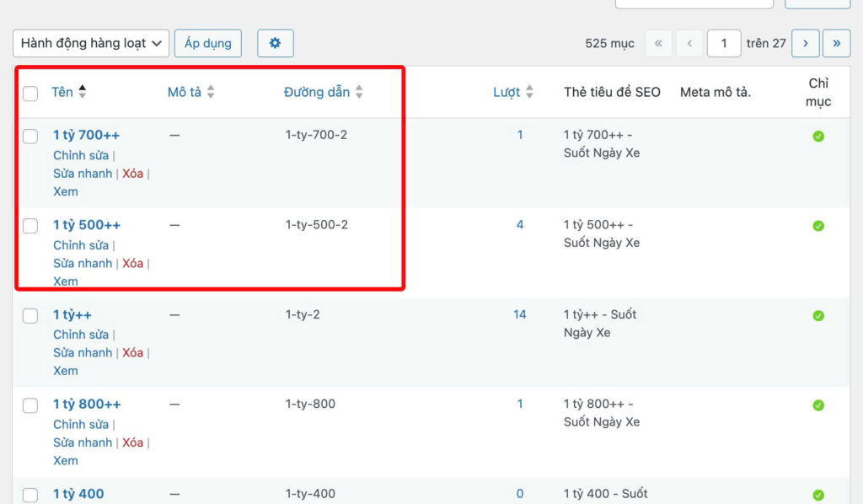863x504 pixels.
Task: Open the 1 tỷ 400 tag name
Action: [x=78, y=494]
